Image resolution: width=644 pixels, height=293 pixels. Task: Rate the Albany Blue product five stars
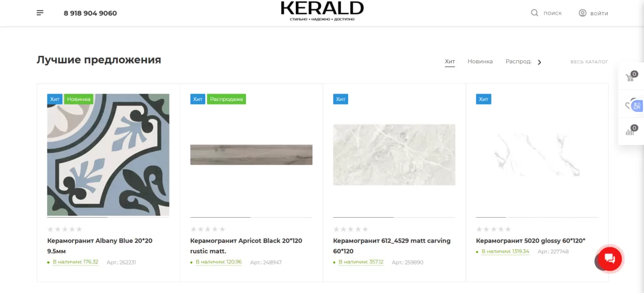[x=79, y=229]
